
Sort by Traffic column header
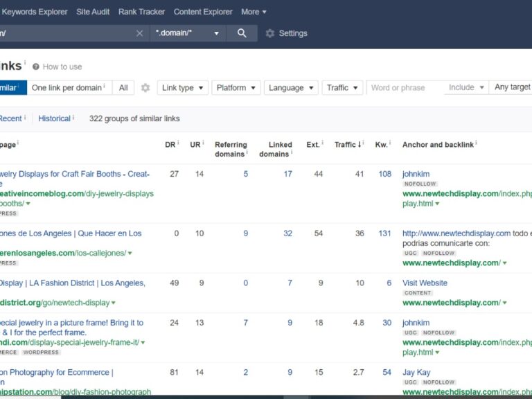(x=348, y=145)
